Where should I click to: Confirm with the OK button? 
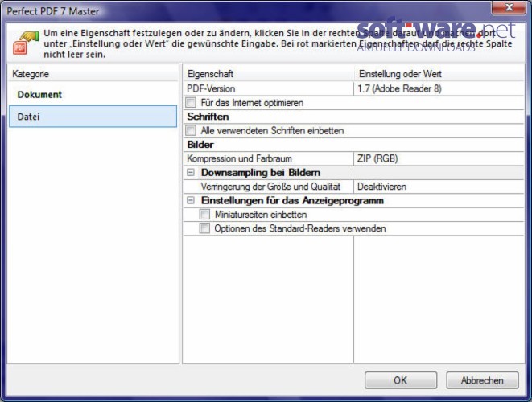(401, 380)
